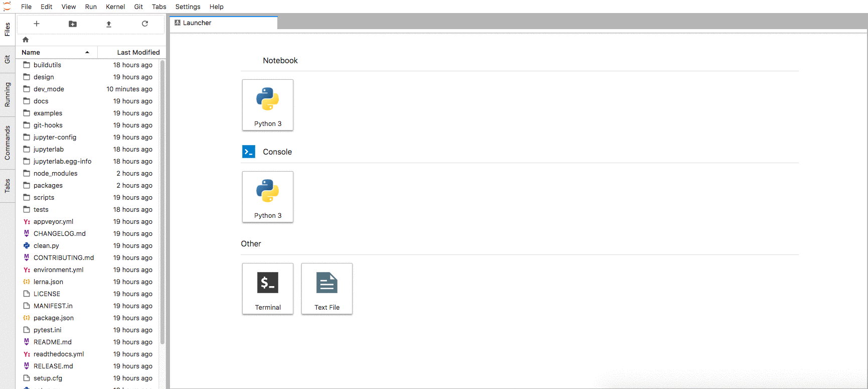Click the JupyterLab logo icon
Viewport: 868px width, 389px height.
[7, 7]
